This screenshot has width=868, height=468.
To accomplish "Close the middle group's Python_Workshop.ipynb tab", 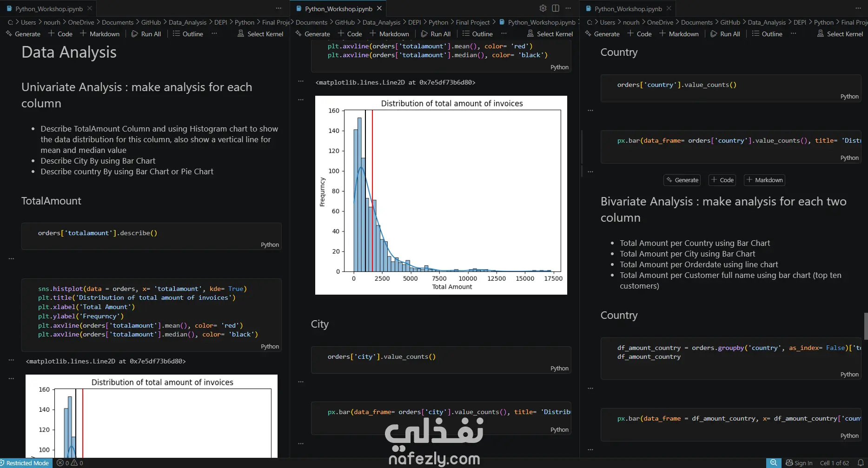I will 379,8.
